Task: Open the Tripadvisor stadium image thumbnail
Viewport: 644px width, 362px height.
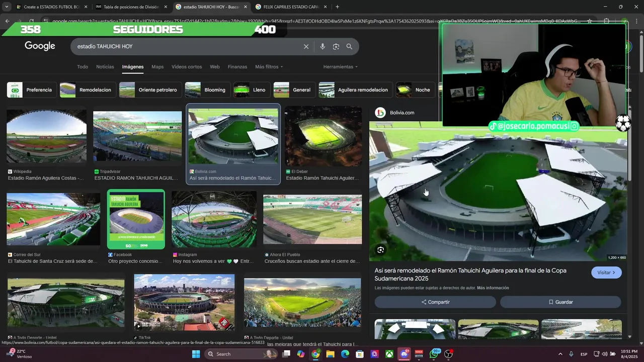Action: tap(137, 136)
